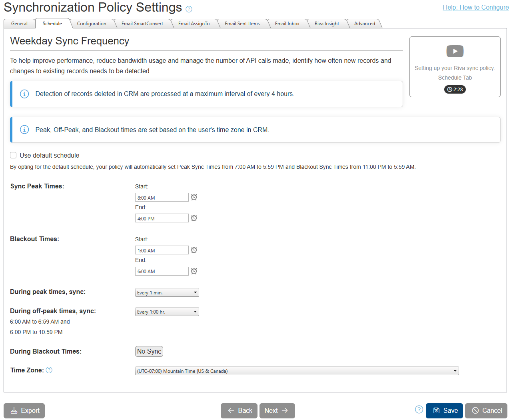Change the off-peak sync frequency dropdown
Screen dimensions: 511x420
[167, 312]
